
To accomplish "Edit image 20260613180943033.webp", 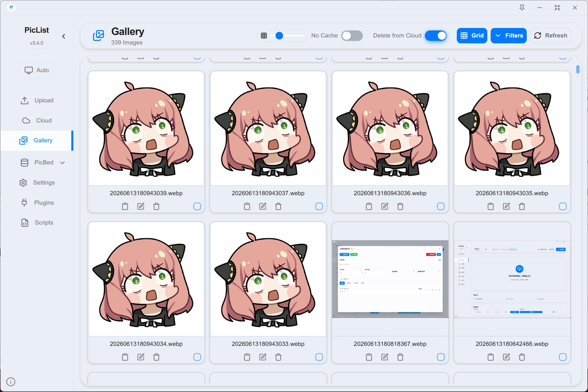I will (x=263, y=357).
